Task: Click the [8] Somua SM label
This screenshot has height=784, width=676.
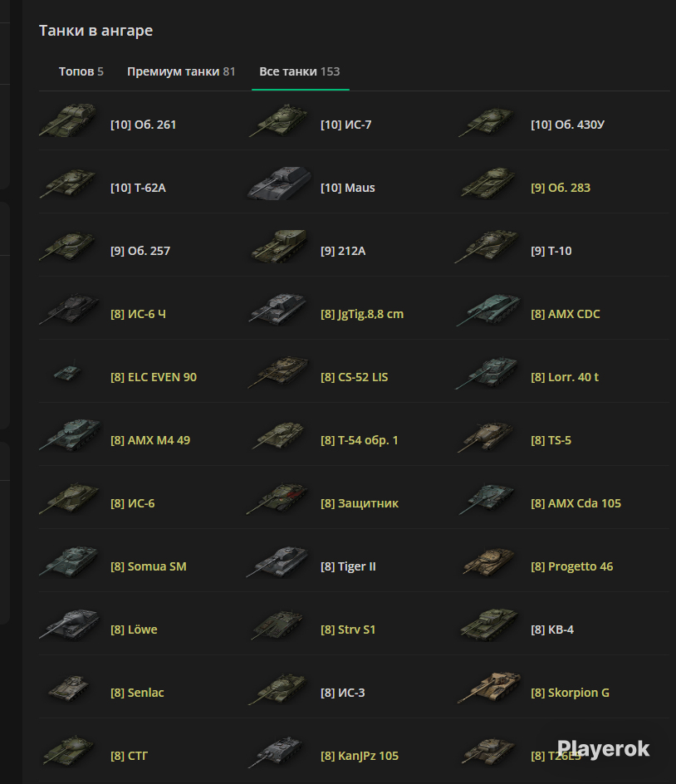Action: pyautogui.click(x=149, y=566)
